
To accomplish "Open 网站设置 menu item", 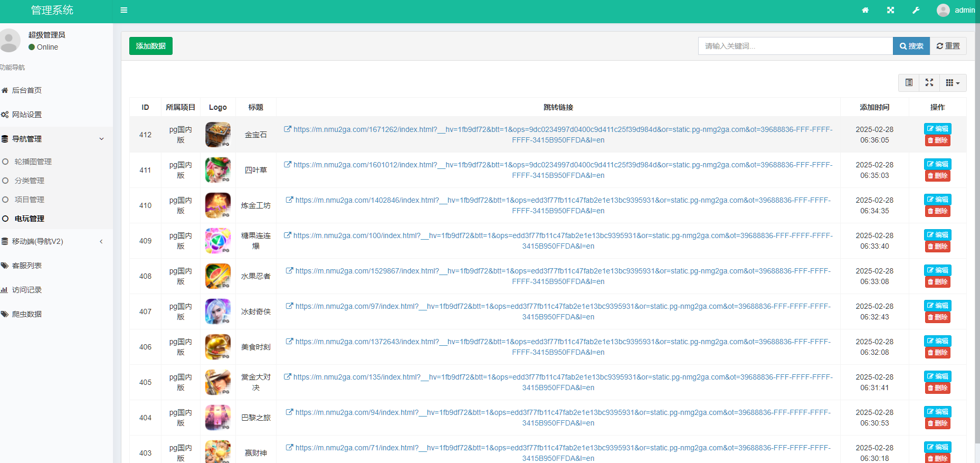I will (27, 115).
